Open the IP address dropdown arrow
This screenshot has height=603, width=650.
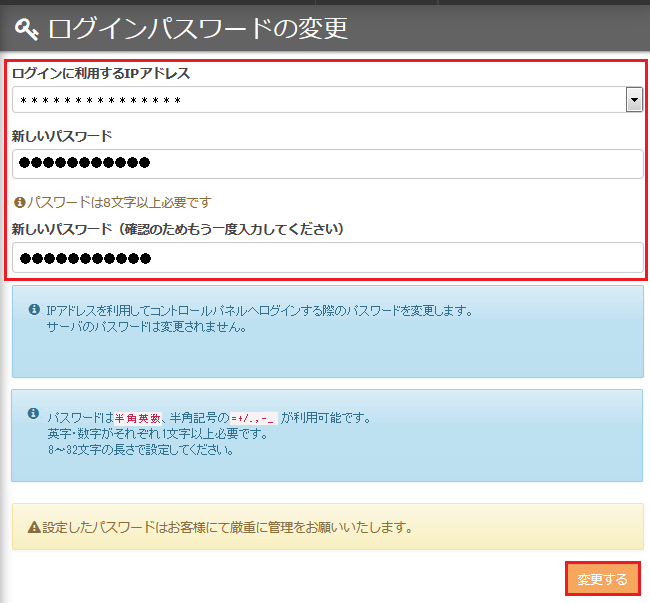point(633,100)
